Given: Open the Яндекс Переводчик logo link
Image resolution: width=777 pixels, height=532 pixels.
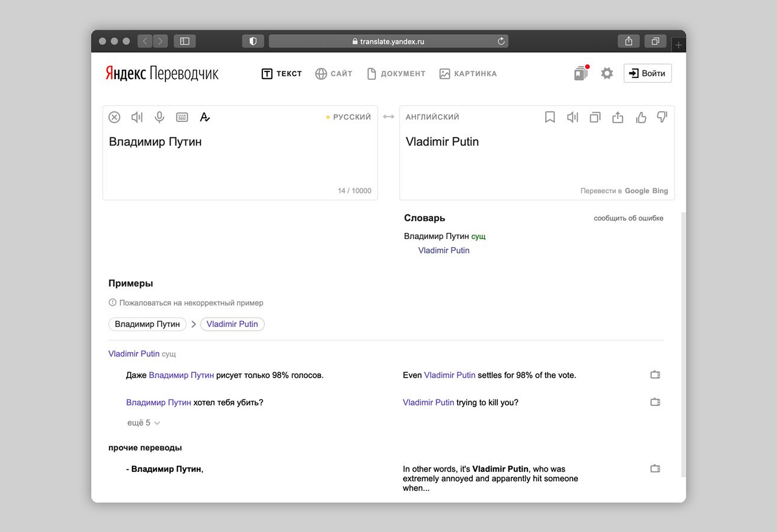Looking at the screenshot, I should (162, 73).
